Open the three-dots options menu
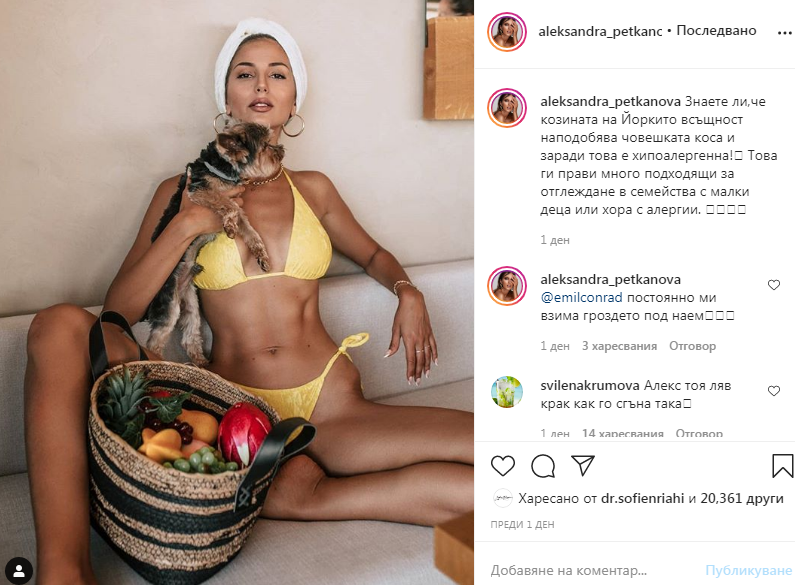This screenshot has width=795, height=585. [x=784, y=32]
